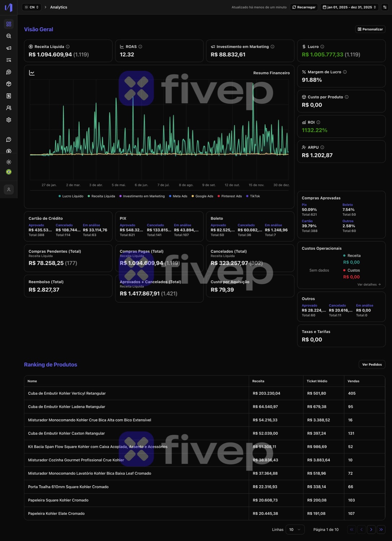Click the info icon next to Lucro
This screenshot has width=392, height=541.
[322, 47]
